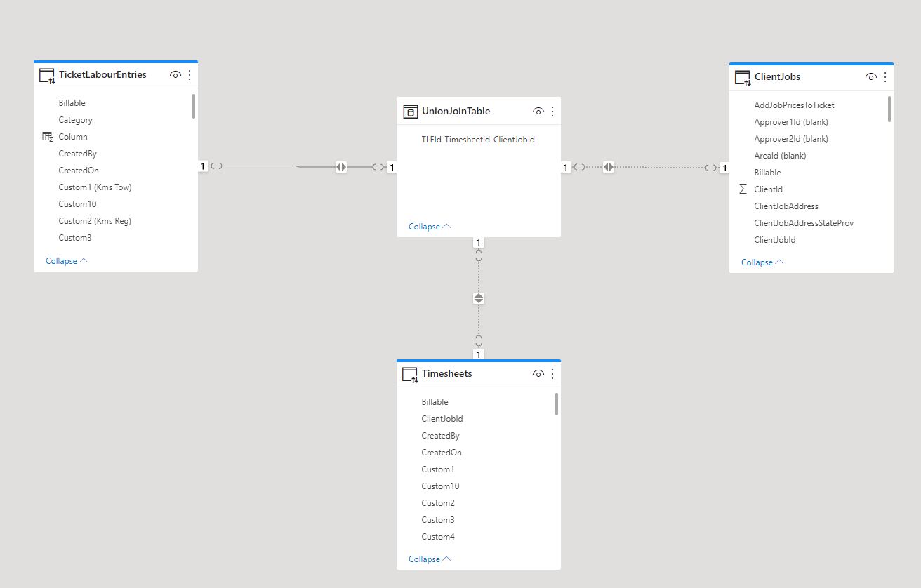
Task: Select the TicketLabourEntries to UnionJoinTable cross-filter arrow
Action: point(341,167)
